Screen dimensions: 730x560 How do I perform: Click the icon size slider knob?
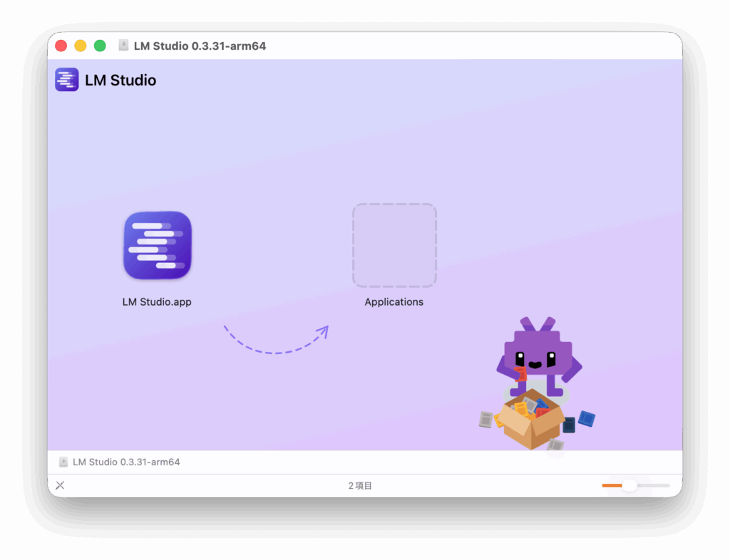pyautogui.click(x=629, y=485)
